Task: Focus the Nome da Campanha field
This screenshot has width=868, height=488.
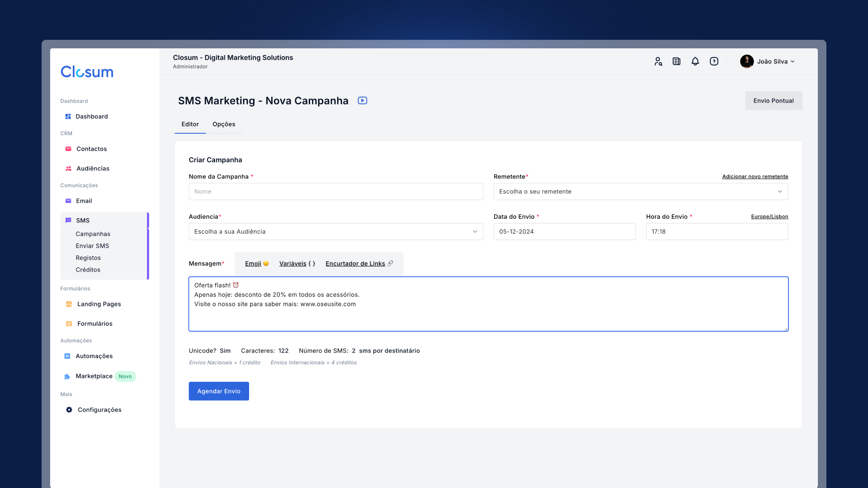Action: point(336,192)
